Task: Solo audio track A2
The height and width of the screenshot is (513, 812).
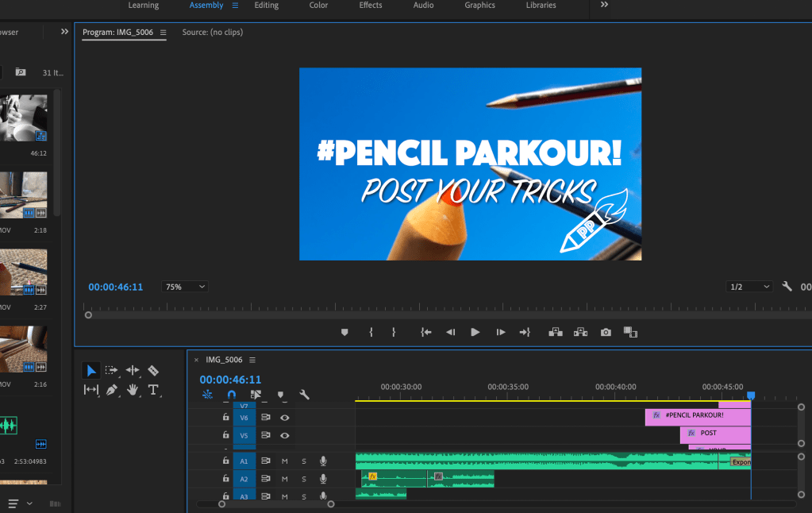Action: tap(303, 479)
